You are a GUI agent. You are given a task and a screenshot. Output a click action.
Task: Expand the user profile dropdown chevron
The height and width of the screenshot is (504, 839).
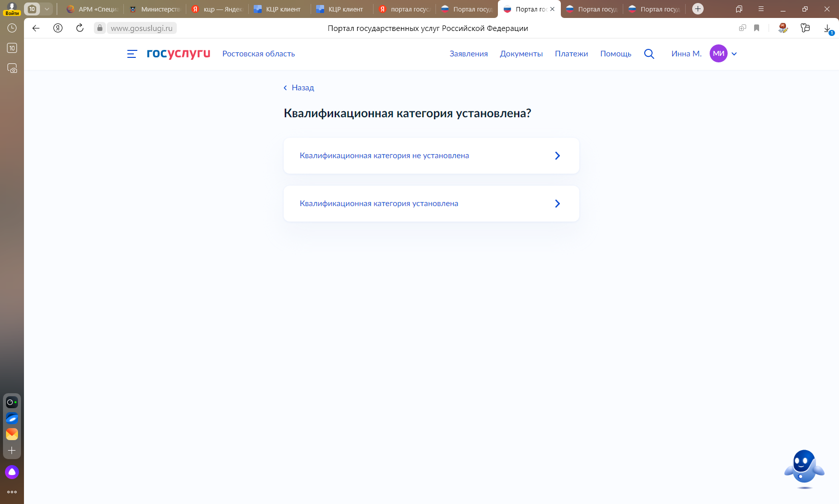click(734, 54)
